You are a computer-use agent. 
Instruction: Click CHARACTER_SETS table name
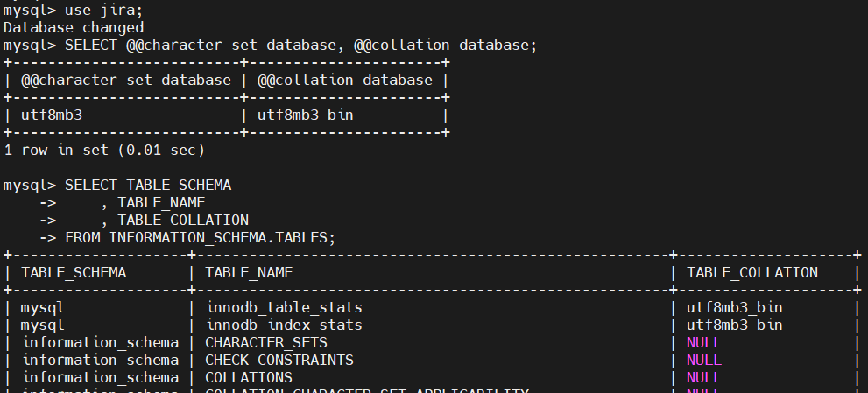tap(266, 342)
